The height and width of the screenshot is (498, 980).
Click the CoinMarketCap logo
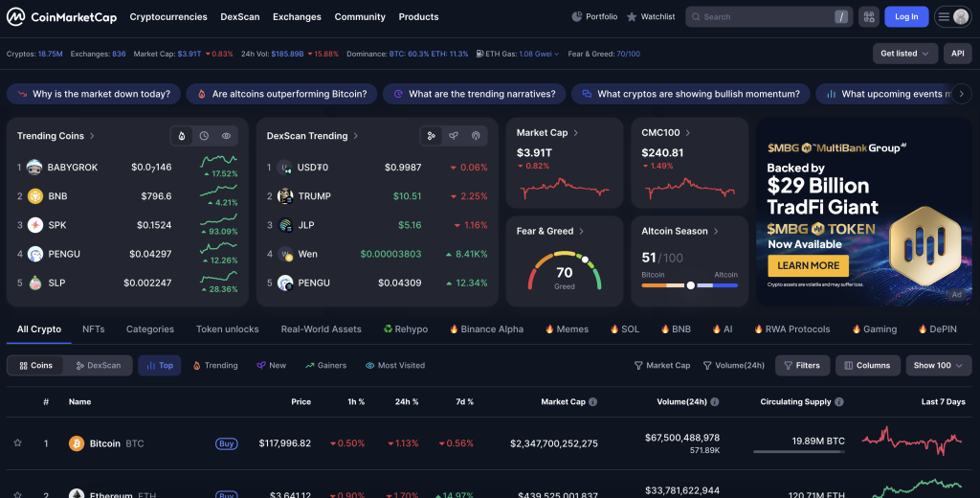point(61,17)
